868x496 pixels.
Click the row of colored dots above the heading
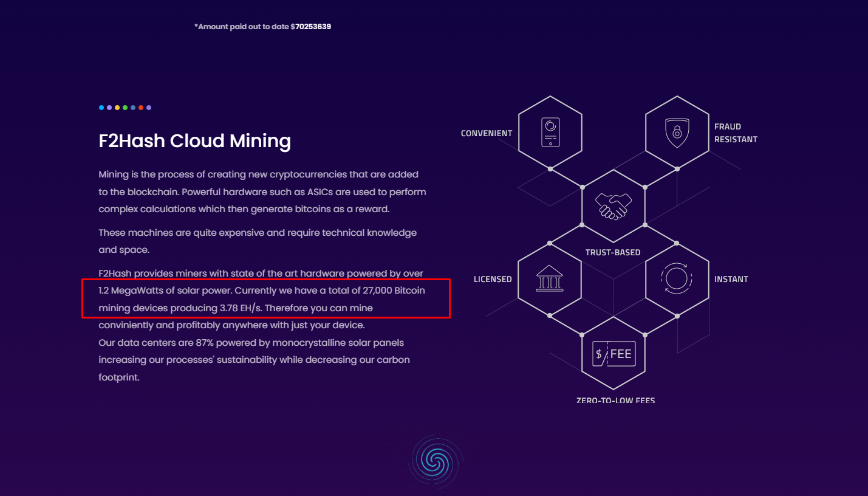pyautogui.click(x=125, y=108)
